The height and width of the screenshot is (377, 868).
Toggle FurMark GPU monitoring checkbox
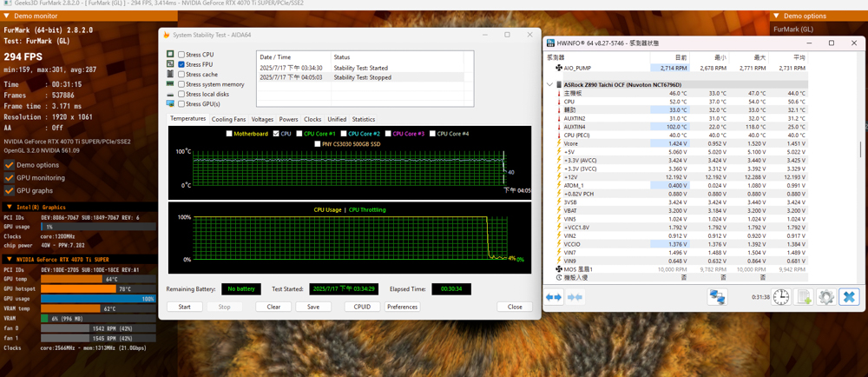9,178
